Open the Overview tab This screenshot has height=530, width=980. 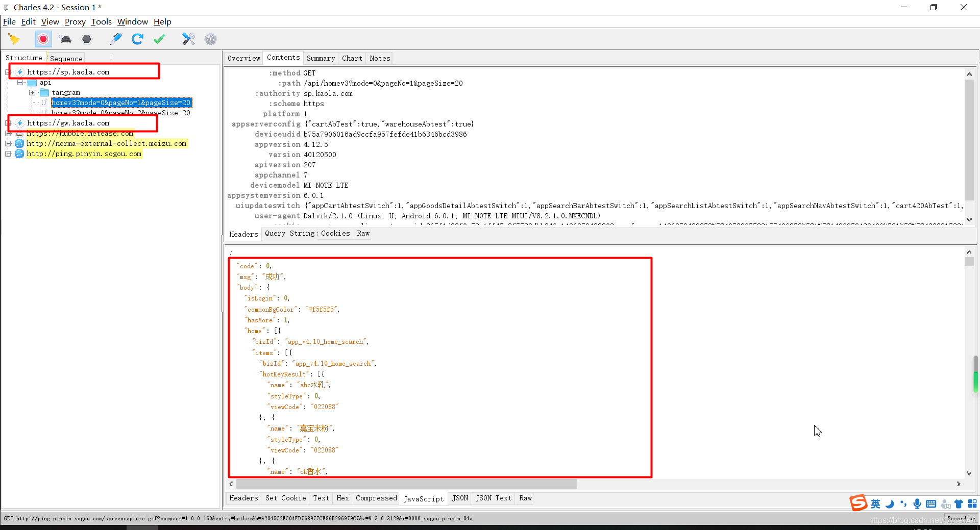pos(244,59)
